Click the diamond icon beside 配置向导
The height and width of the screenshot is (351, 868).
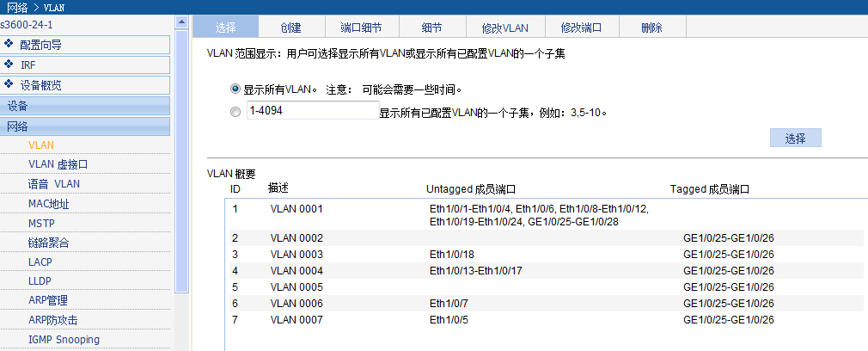pyautogui.click(x=9, y=44)
